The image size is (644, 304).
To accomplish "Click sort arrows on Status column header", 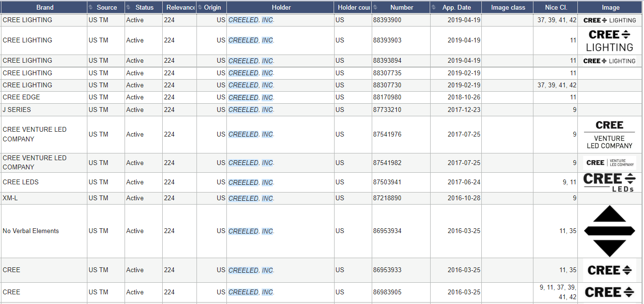I will click(128, 7).
